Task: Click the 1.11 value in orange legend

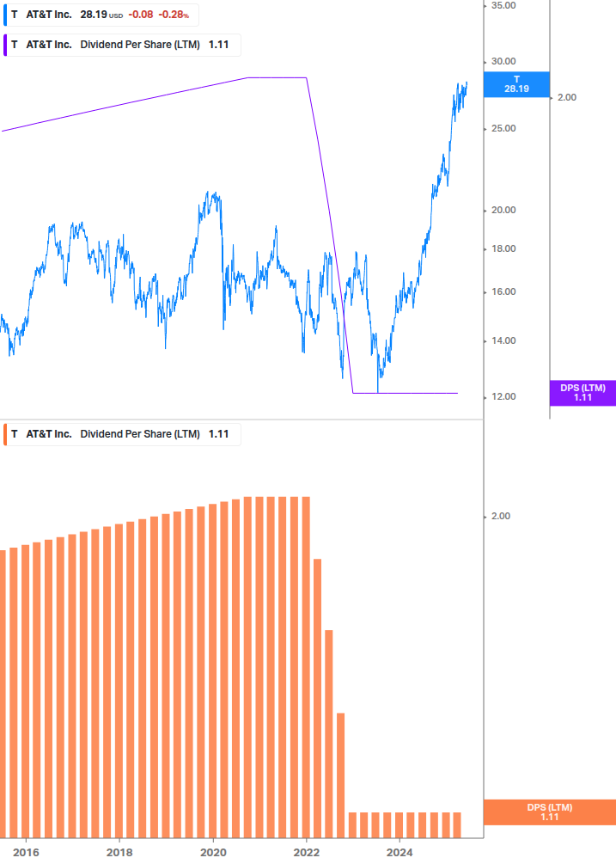Action: [218, 434]
